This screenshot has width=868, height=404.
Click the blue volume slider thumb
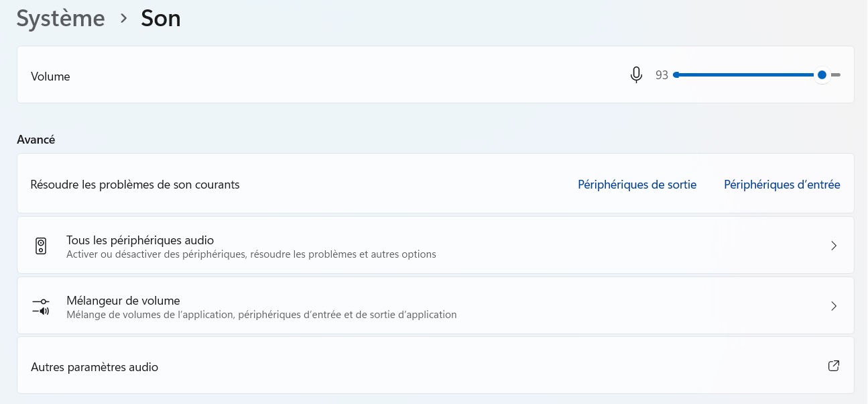pos(822,75)
